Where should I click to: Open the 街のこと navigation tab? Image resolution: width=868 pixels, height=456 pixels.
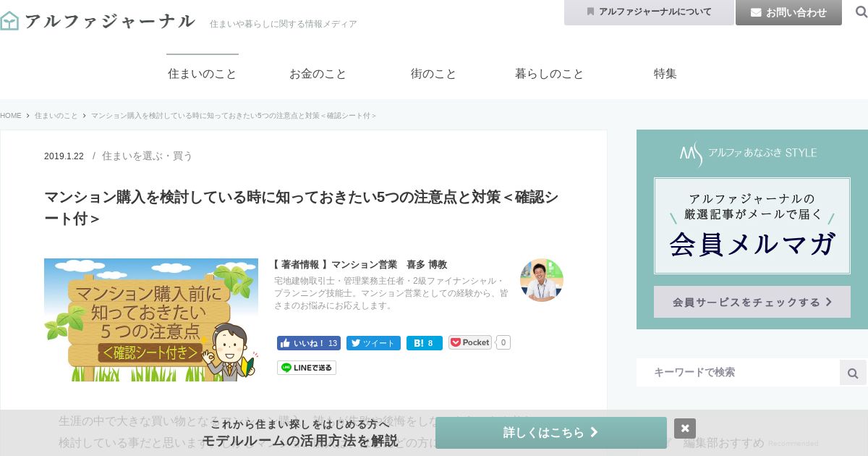(x=434, y=74)
